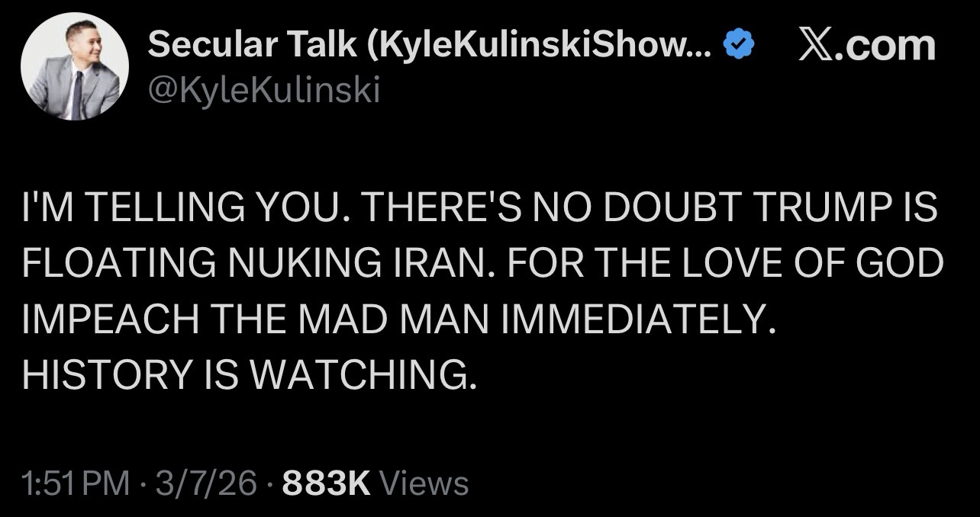Open Kyle Kulinski's profile picture
The width and height of the screenshot is (980, 517).
74,67
